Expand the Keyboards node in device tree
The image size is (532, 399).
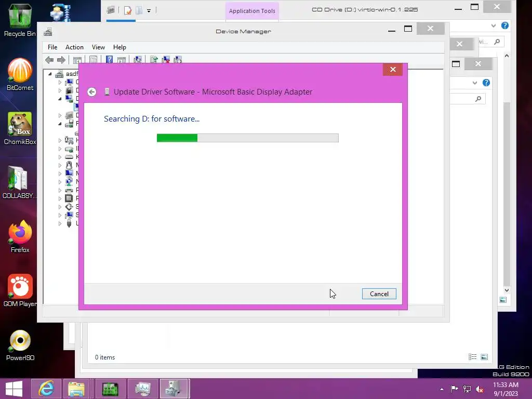point(60,157)
